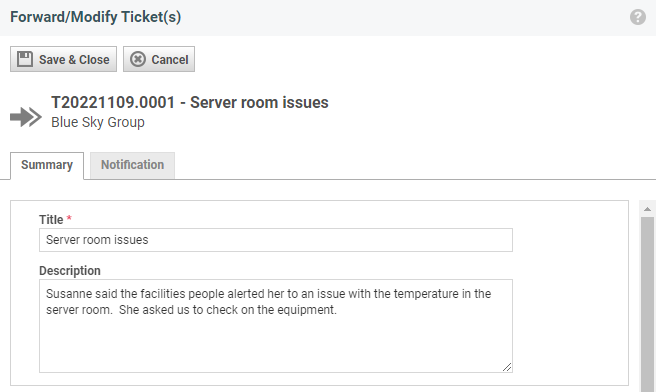Click the Description field label
Image resolution: width=656 pixels, height=392 pixels.
[70, 271]
